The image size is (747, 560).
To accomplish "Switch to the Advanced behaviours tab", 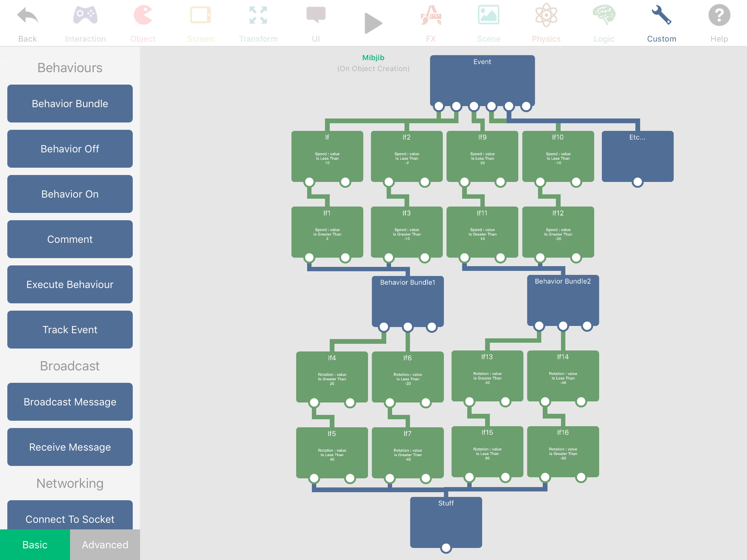I will pyautogui.click(x=105, y=545).
